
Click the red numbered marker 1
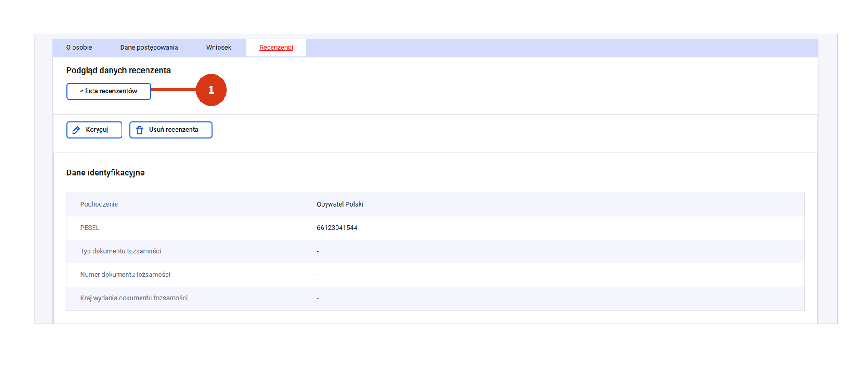[x=211, y=90]
